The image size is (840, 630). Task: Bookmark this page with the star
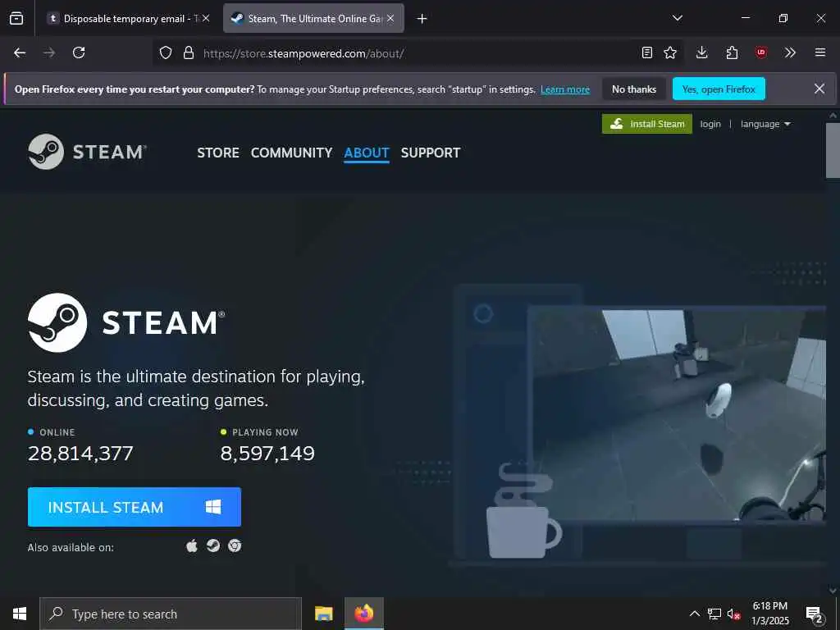[670, 52]
